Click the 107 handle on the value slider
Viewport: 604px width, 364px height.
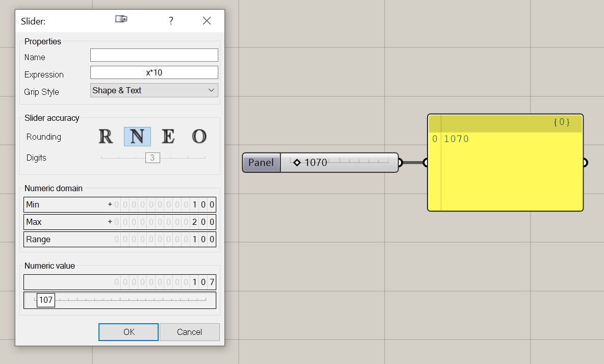(x=47, y=300)
